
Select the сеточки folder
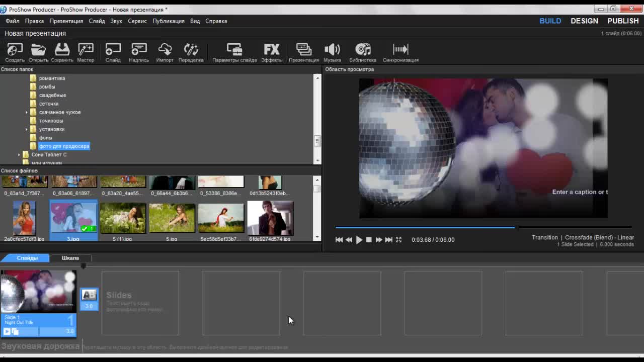pyautogui.click(x=49, y=104)
